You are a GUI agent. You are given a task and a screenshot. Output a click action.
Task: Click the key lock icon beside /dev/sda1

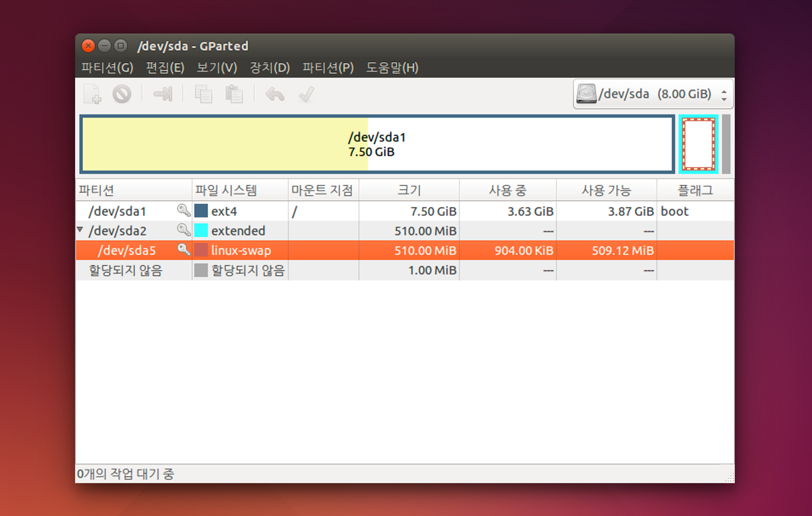click(183, 211)
